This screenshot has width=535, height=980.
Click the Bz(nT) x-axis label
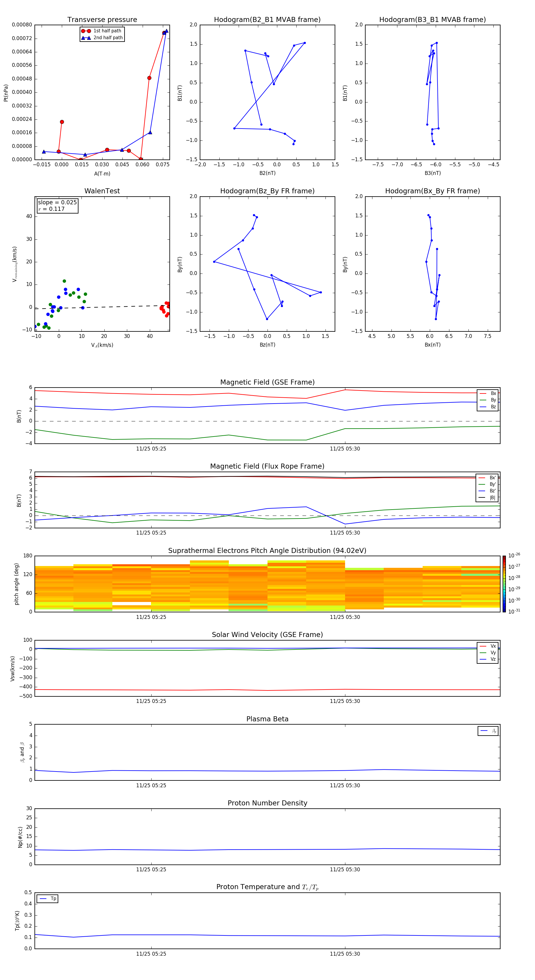point(267,345)
